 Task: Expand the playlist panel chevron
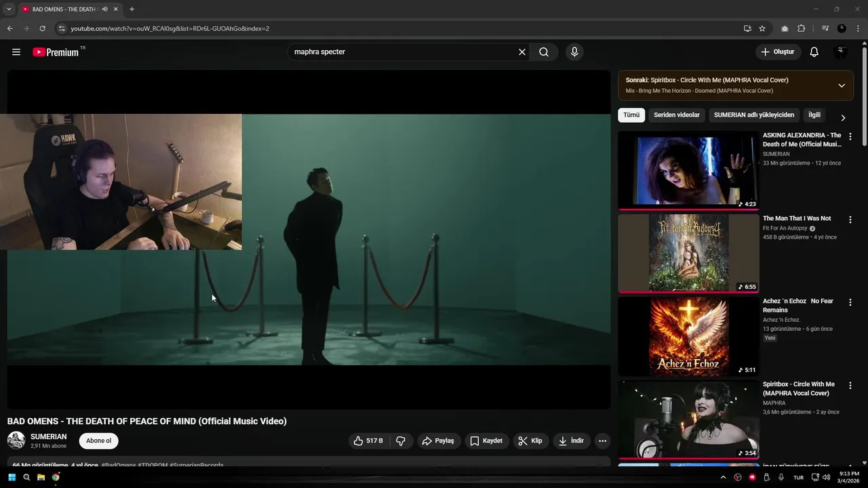pos(842,85)
